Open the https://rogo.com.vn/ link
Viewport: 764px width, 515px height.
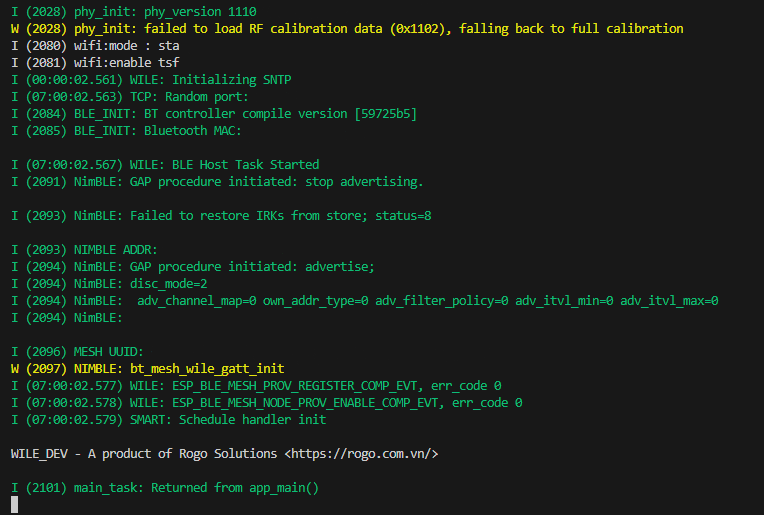pos(362,454)
